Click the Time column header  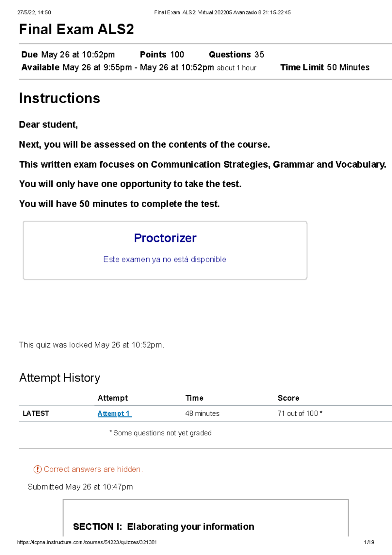[x=194, y=398]
